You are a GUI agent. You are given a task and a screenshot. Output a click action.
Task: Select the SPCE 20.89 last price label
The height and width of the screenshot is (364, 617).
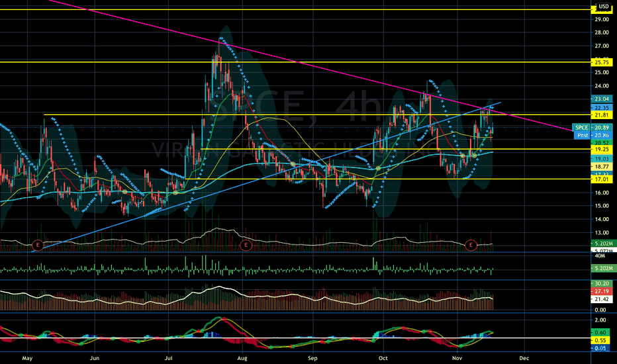[x=593, y=128]
